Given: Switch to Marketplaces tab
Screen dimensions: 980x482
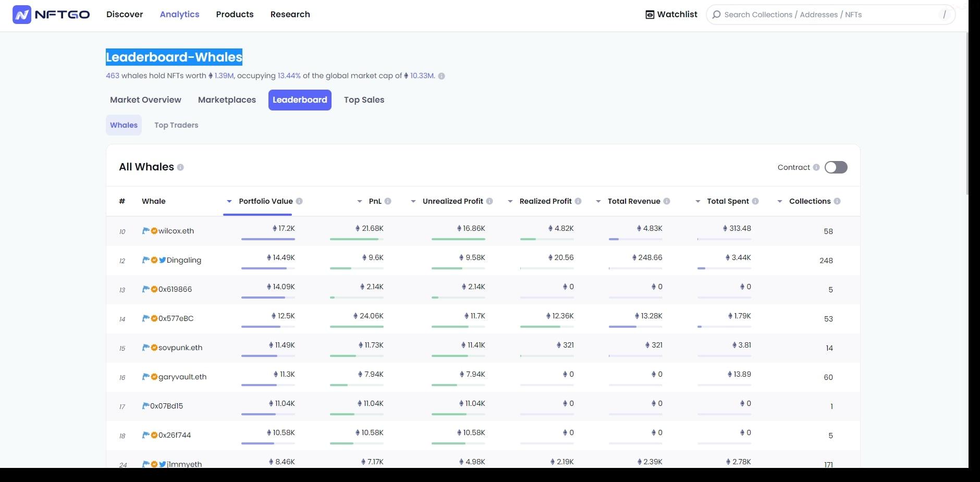Looking at the screenshot, I should tap(227, 100).
